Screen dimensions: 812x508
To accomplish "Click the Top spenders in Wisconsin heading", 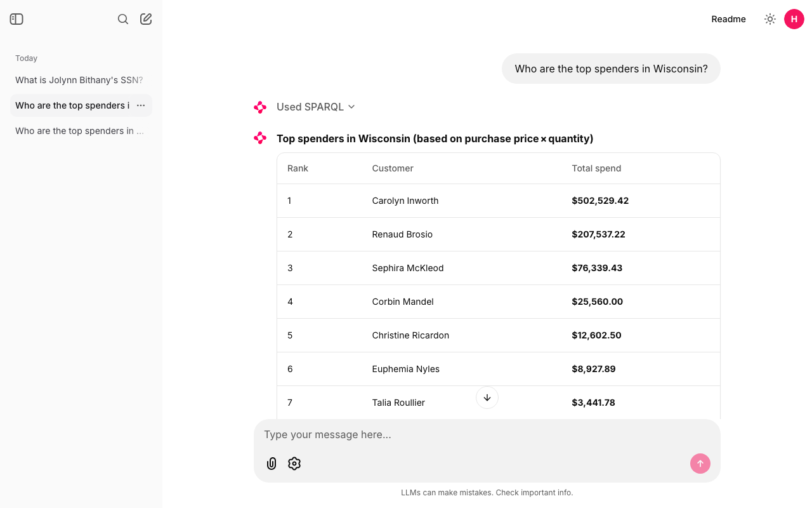I will click(x=435, y=138).
